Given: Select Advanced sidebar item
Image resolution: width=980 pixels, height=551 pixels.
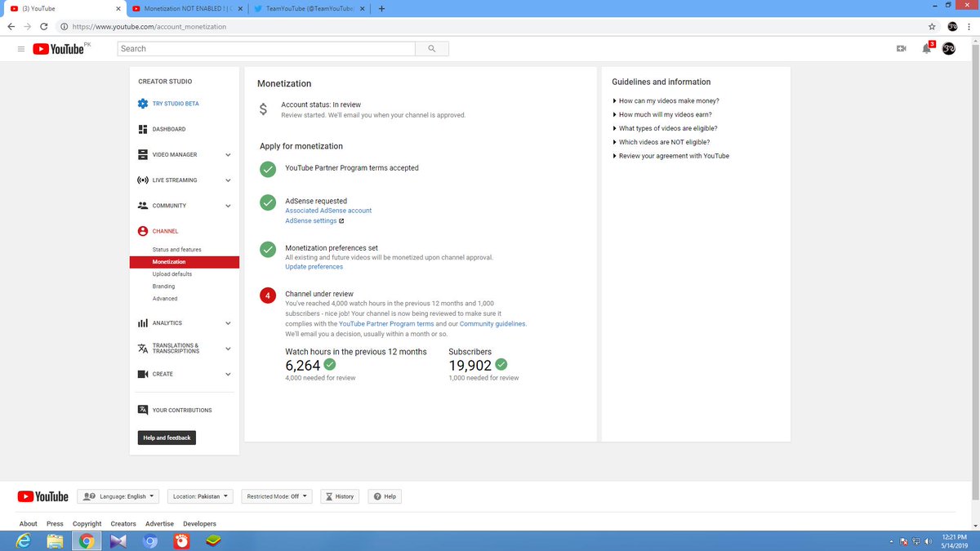Looking at the screenshot, I should click(x=165, y=299).
